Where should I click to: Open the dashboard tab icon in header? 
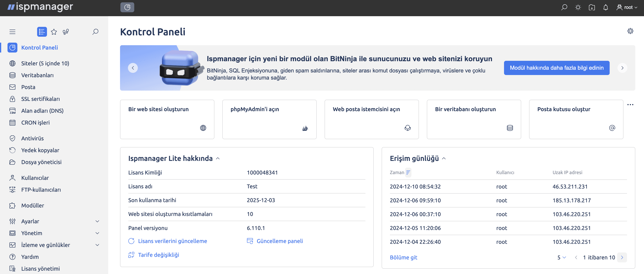click(127, 7)
